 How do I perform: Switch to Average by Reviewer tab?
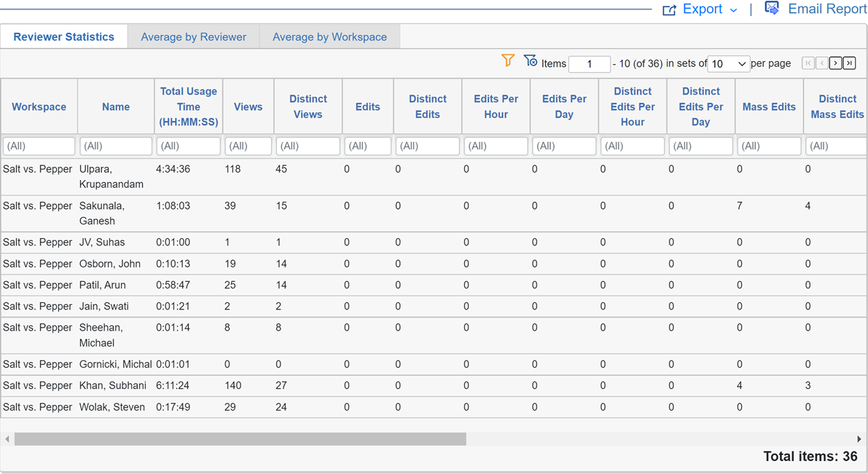click(193, 37)
